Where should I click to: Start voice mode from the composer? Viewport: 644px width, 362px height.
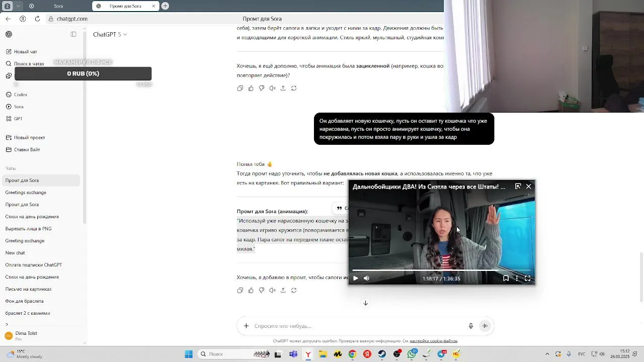pos(485,326)
